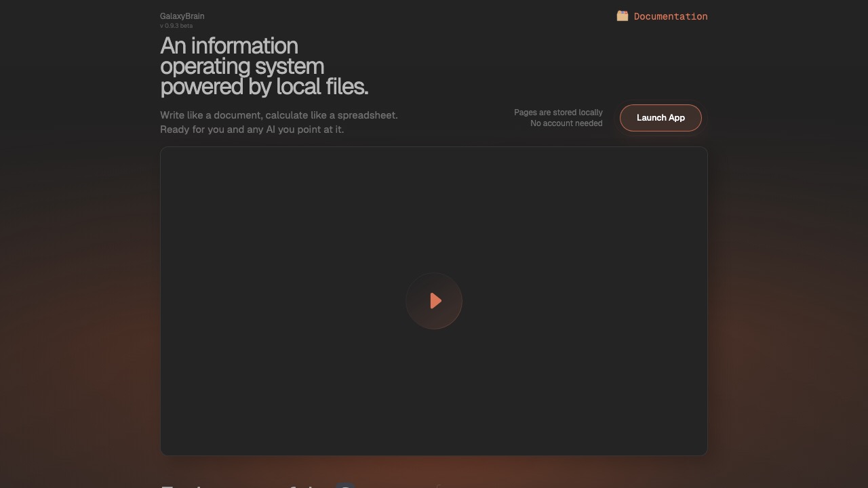Click the "operating system" headline line

tap(241, 66)
